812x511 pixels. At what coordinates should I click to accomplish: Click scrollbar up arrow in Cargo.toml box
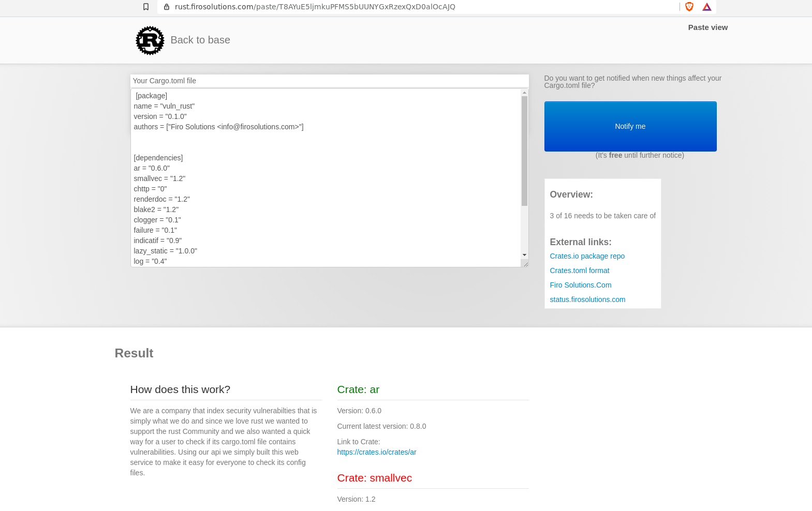(x=524, y=93)
